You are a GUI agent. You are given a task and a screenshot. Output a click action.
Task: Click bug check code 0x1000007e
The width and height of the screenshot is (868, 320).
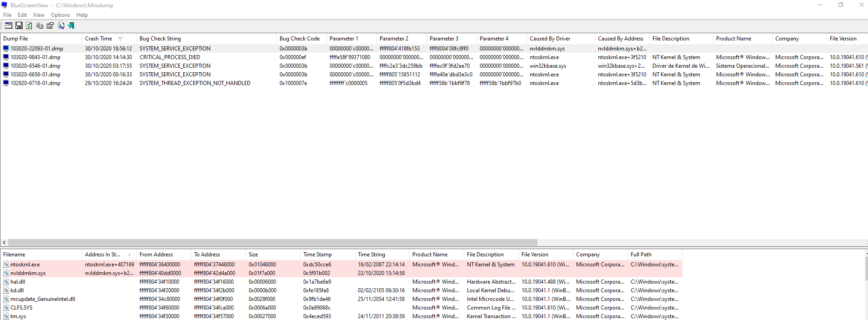(293, 83)
